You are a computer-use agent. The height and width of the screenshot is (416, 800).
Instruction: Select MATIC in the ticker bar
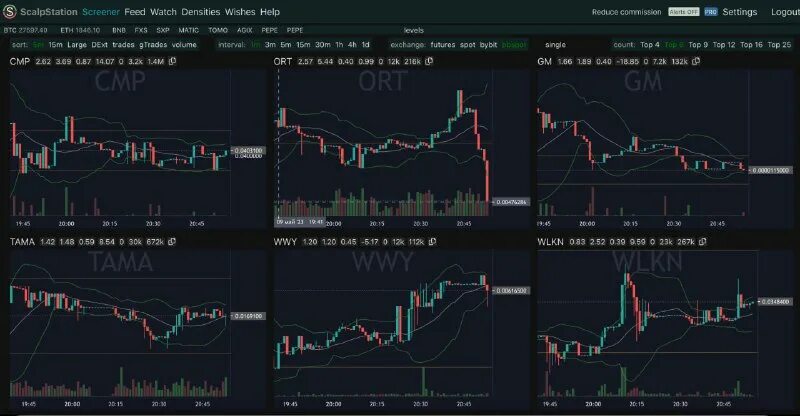188,30
